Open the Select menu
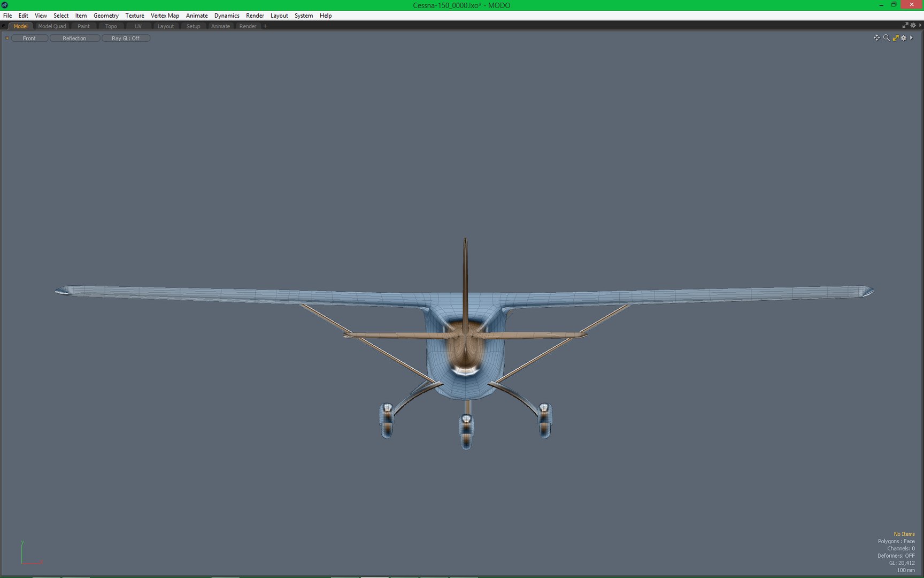Viewport: 924px width, 578px height. point(61,16)
